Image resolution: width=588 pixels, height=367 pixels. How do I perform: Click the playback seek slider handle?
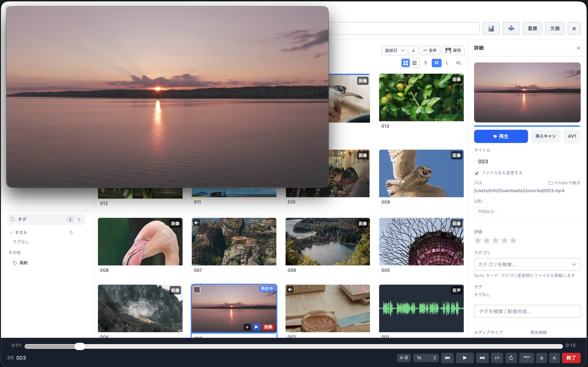coord(80,346)
